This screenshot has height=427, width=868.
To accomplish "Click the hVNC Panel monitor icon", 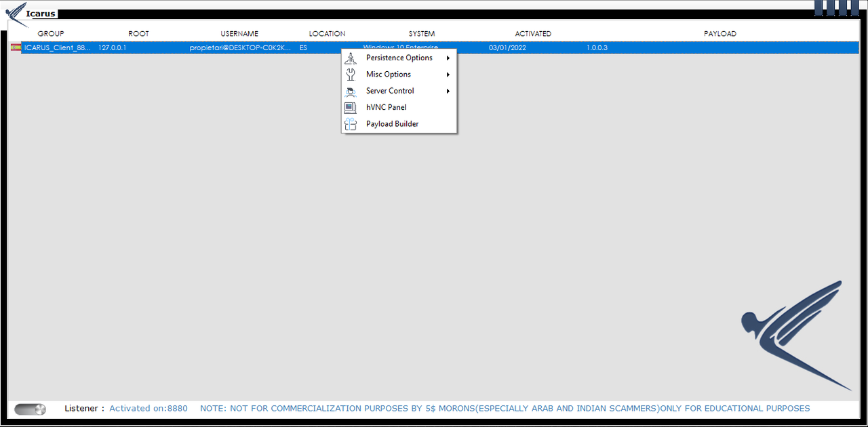I will [x=350, y=107].
